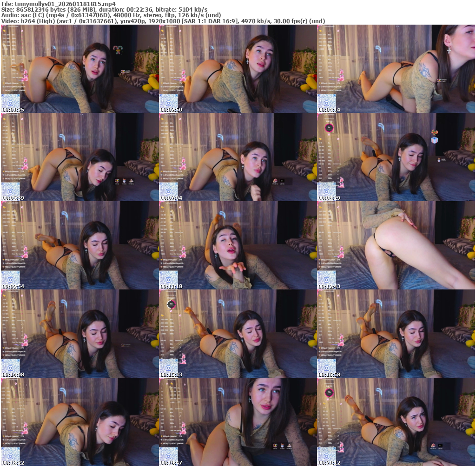This screenshot has width=476, height=466.
Task: Click the round timer badge in the 00:08:29 frame
Action: pyautogui.click(x=330, y=127)
